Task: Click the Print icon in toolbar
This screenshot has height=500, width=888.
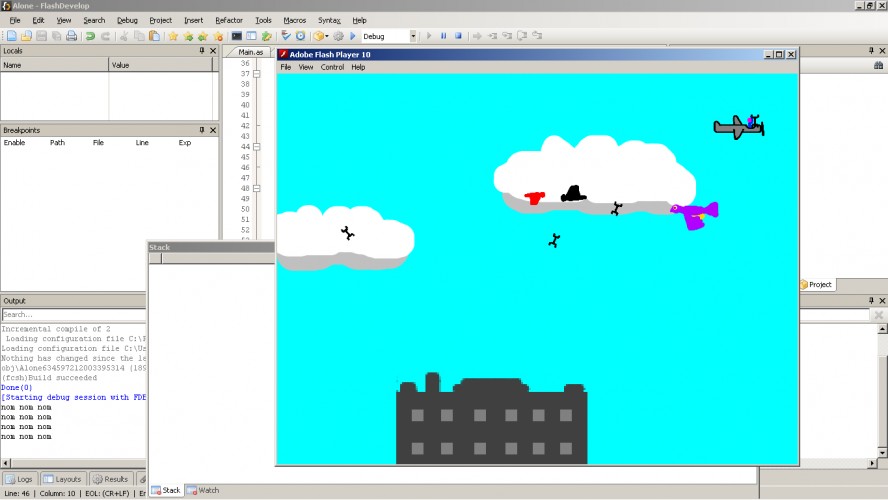Action: coord(71,36)
